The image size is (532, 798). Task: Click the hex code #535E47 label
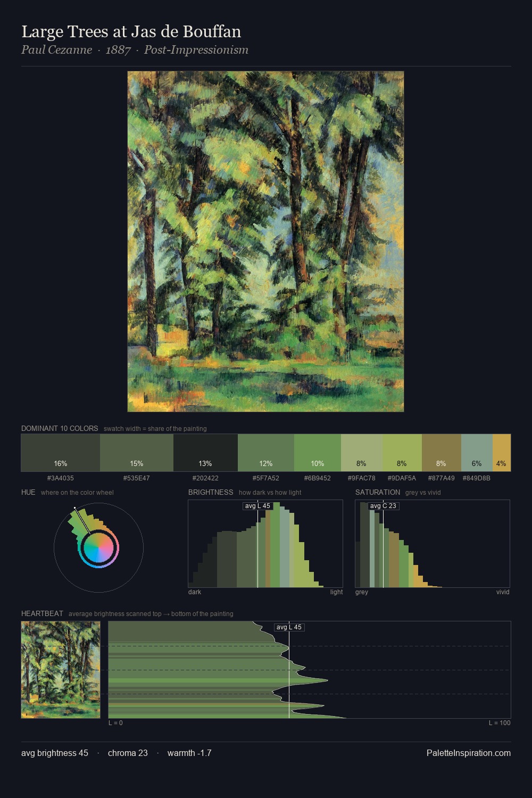(x=137, y=478)
